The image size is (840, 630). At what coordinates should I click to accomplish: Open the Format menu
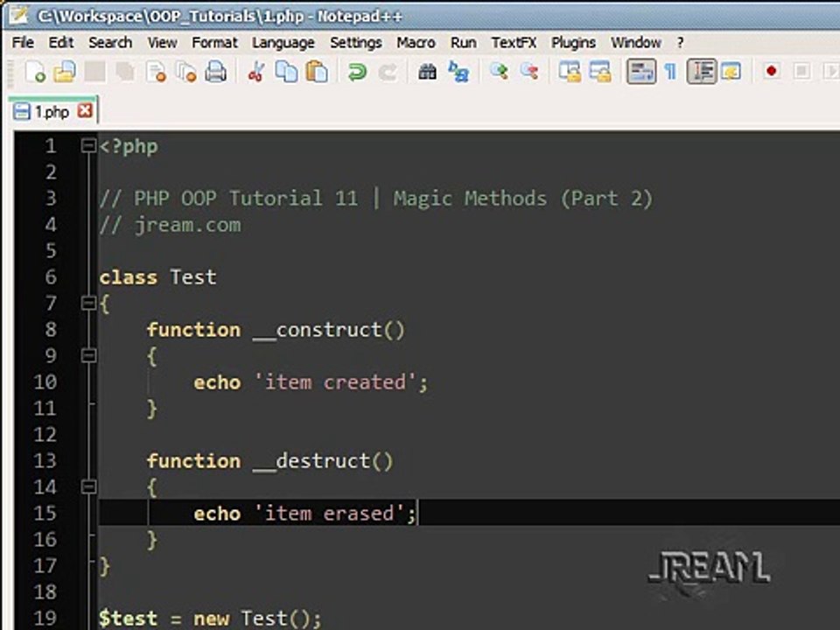pyautogui.click(x=214, y=42)
